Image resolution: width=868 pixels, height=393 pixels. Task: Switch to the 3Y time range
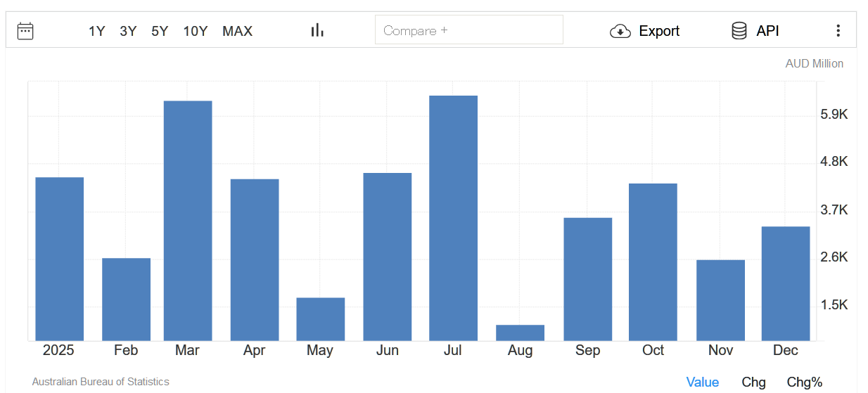pos(128,31)
